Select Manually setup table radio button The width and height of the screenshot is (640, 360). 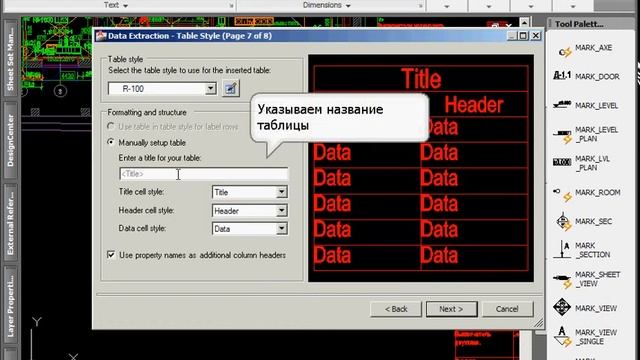(x=111, y=142)
